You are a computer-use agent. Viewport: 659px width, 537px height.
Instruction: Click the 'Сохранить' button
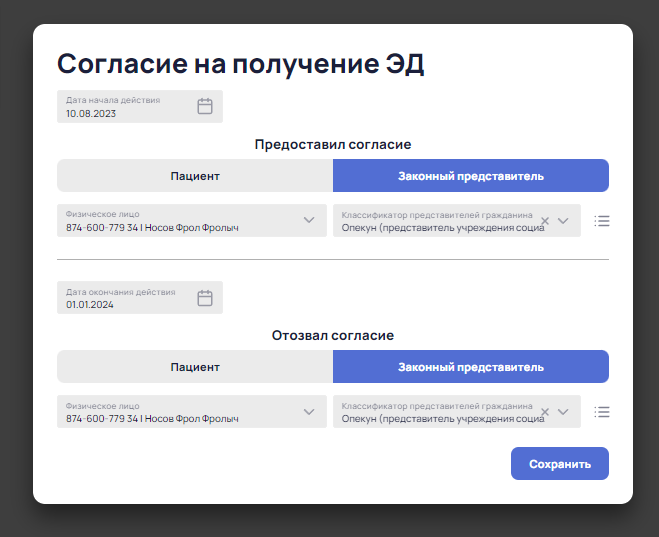point(560,463)
